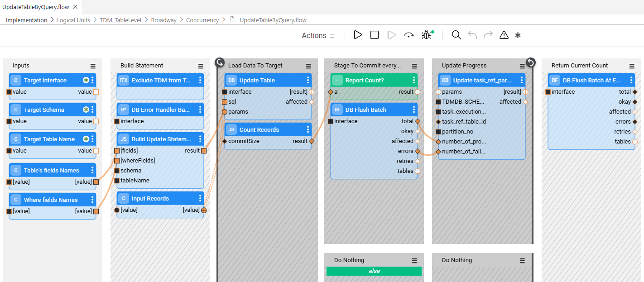644x282 pixels.
Task: Click the asterisk icon in toolbar
Action: [518, 35]
